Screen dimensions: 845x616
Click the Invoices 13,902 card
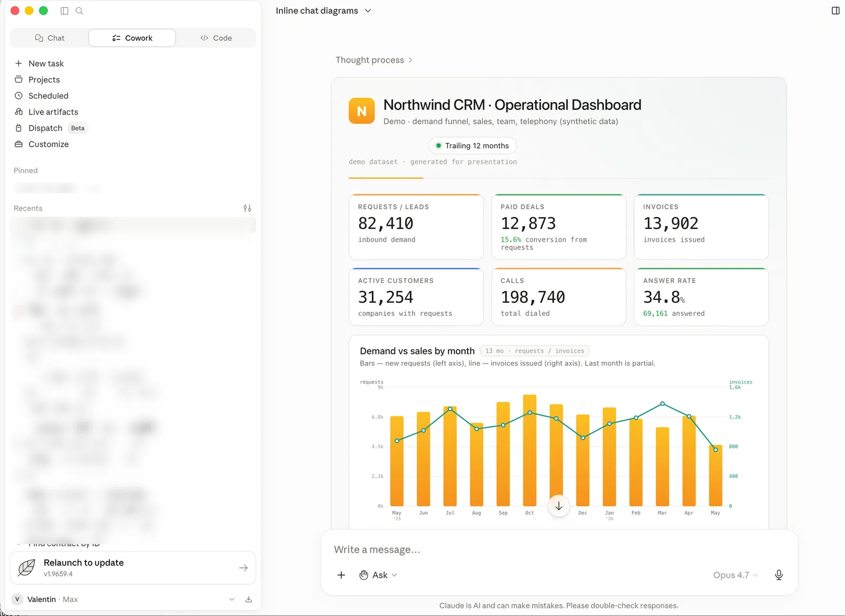coord(701,227)
